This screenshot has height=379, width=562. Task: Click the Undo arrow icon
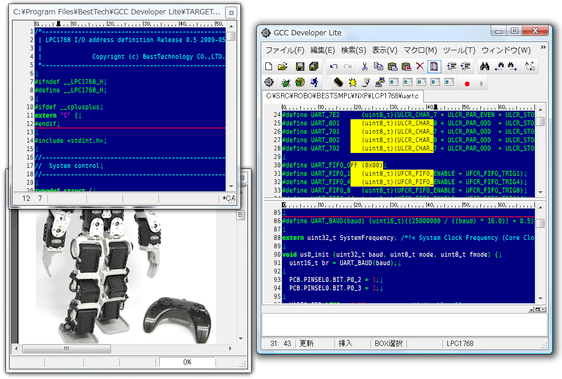[x=334, y=66]
